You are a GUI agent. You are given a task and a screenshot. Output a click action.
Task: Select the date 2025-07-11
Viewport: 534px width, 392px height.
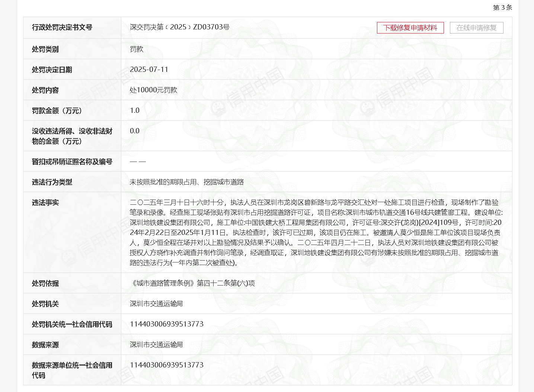point(149,70)
